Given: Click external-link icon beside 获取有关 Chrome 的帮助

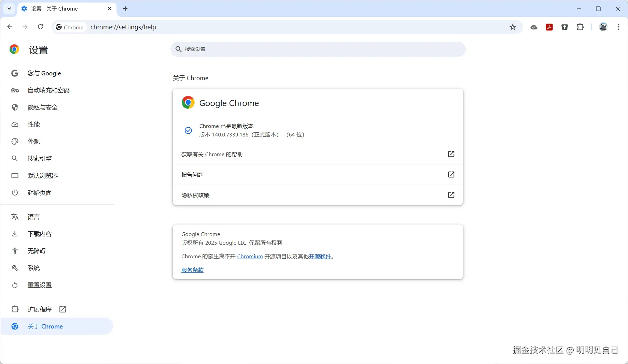Looking at the screenshot, I should (451, 154).
